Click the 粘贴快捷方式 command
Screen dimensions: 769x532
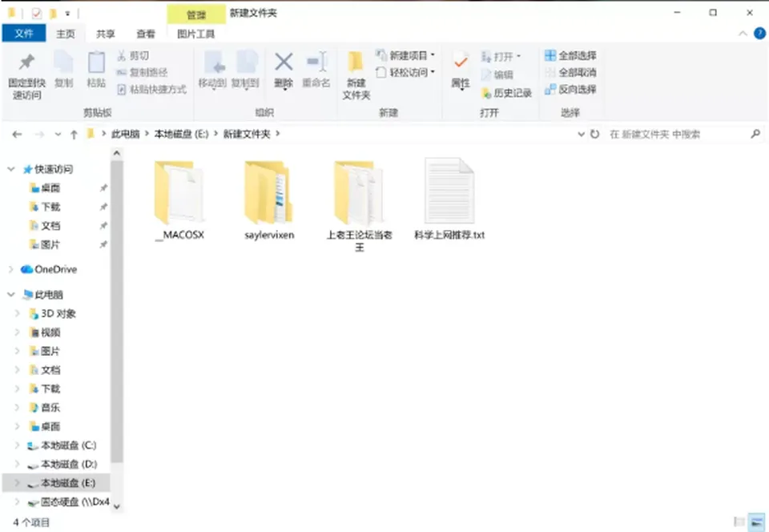(152, 89)
